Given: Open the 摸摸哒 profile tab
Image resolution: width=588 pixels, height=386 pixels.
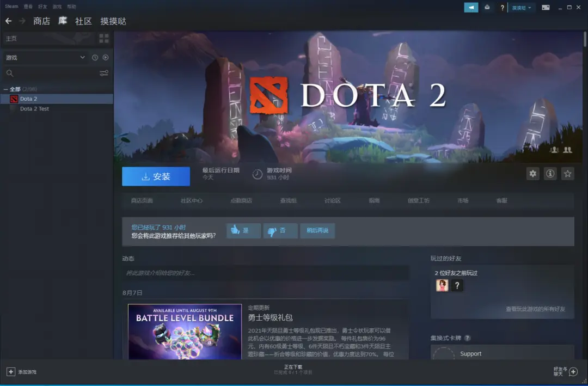Looking at the screenshot, I should [x=113, y=21].
